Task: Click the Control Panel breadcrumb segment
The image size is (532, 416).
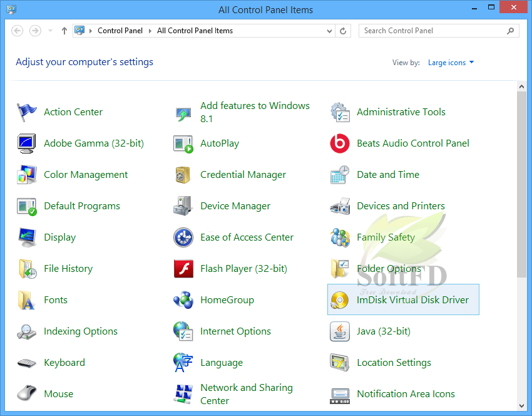Action: pos(120,31)
